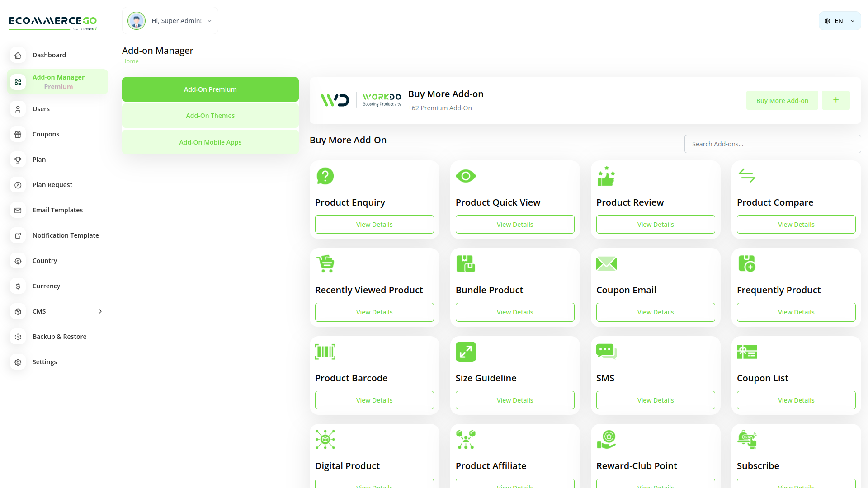
Task: Expand the CMS sidebar menu
Action: (x=100, y=311)
